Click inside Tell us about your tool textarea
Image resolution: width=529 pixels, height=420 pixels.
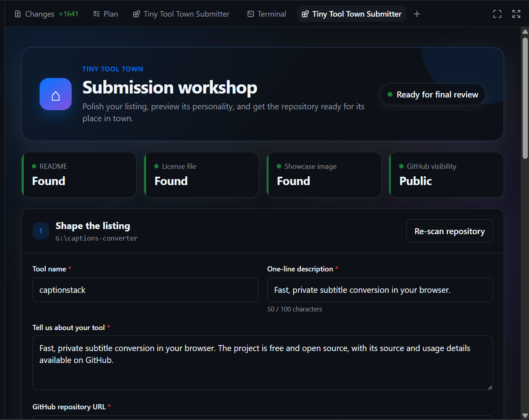pyautogui.click(x=263, y=363)
